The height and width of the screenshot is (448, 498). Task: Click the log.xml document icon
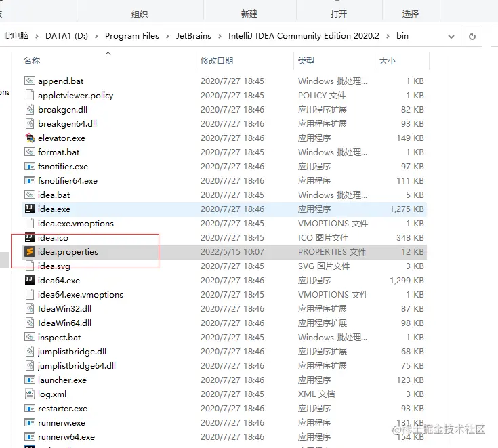(x=30, y=394)
